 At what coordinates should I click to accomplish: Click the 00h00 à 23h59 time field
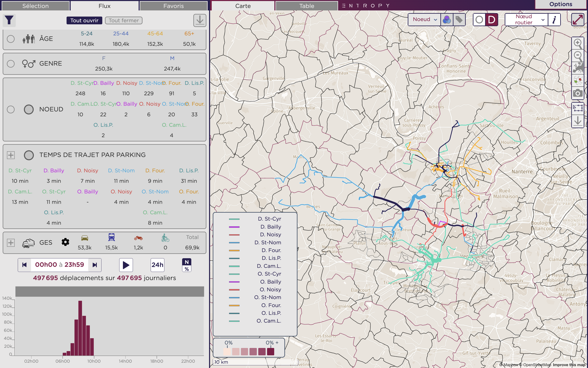(x=60, y=265)
